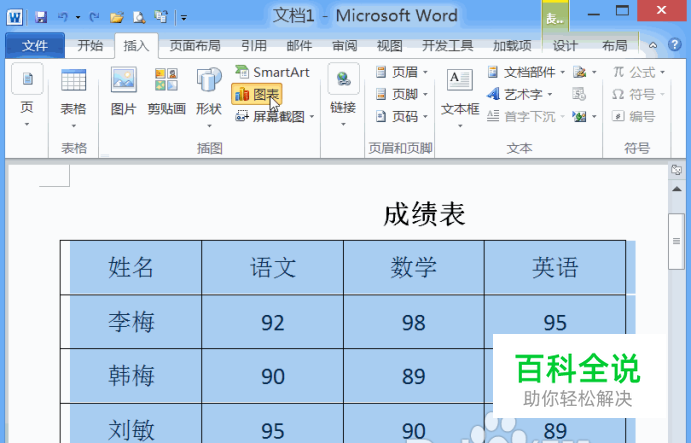The height and width of the screenshot is (443, 691).
Task: Insert a picture with 图片
Action: coord(123,92)
